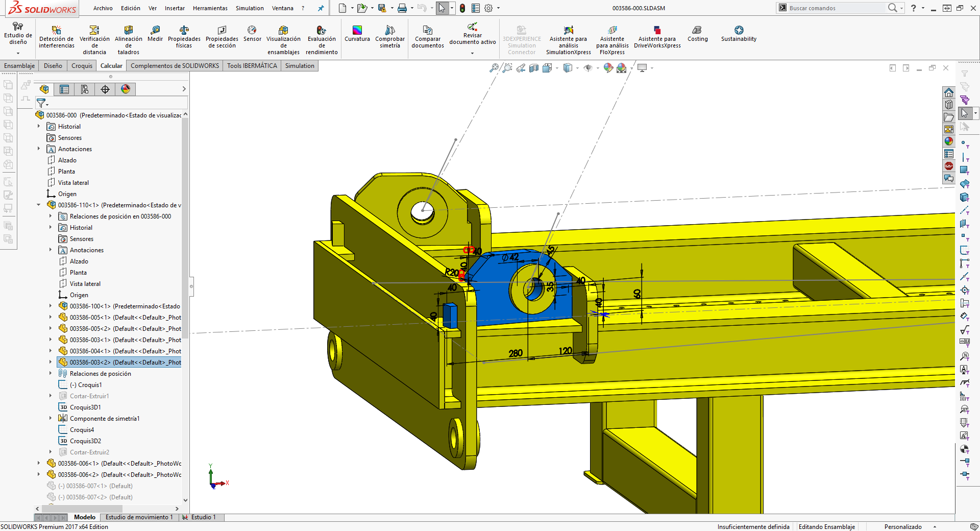Switch to the Croquis ribbon tab

[x=82, y=66]
